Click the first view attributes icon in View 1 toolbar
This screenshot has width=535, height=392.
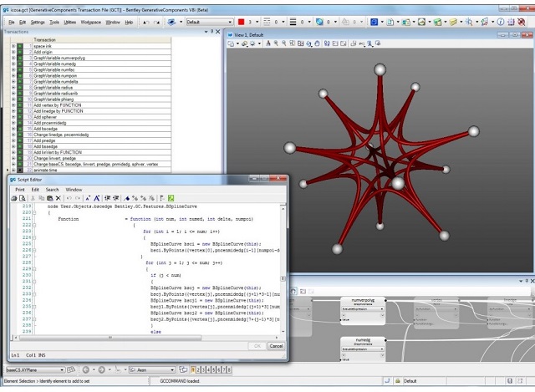point(232,43)
